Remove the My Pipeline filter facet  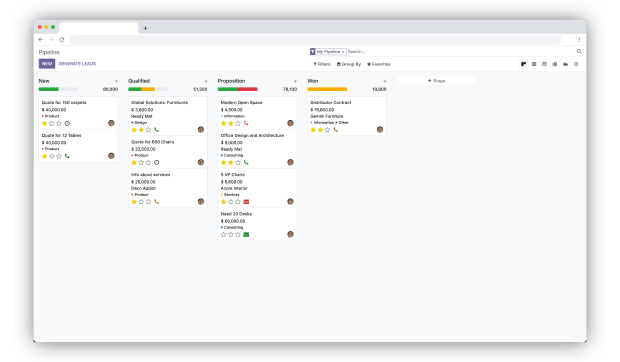343,52
